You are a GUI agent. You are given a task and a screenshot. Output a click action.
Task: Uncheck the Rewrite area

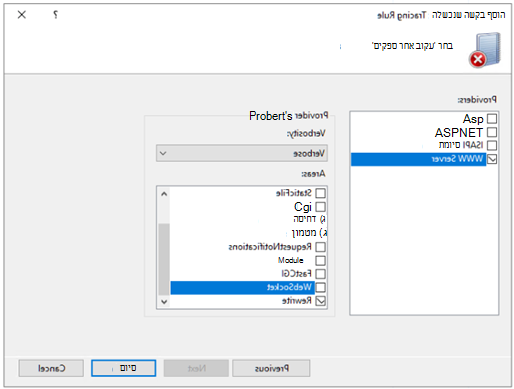[320, 301]
